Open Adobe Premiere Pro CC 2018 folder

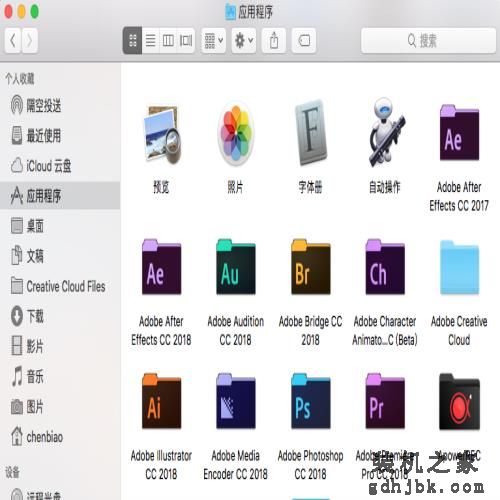[385, 401]
